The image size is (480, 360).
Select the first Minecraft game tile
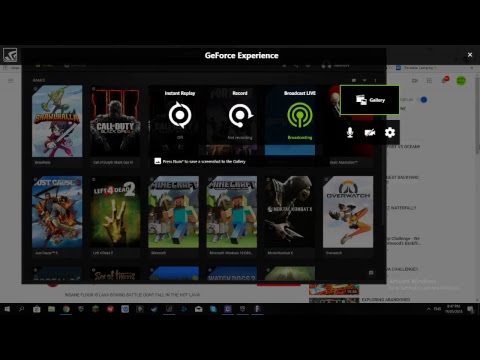pyautogui.click(x=173, y=212)
